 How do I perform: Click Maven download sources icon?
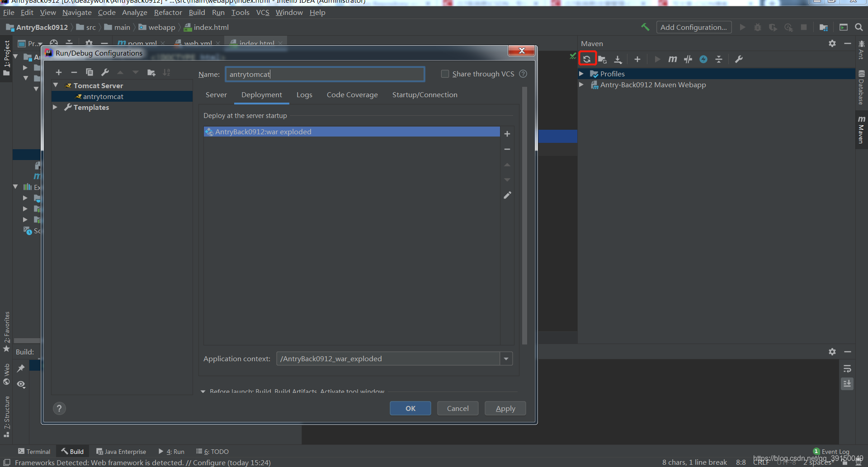(x=618, y=59)
